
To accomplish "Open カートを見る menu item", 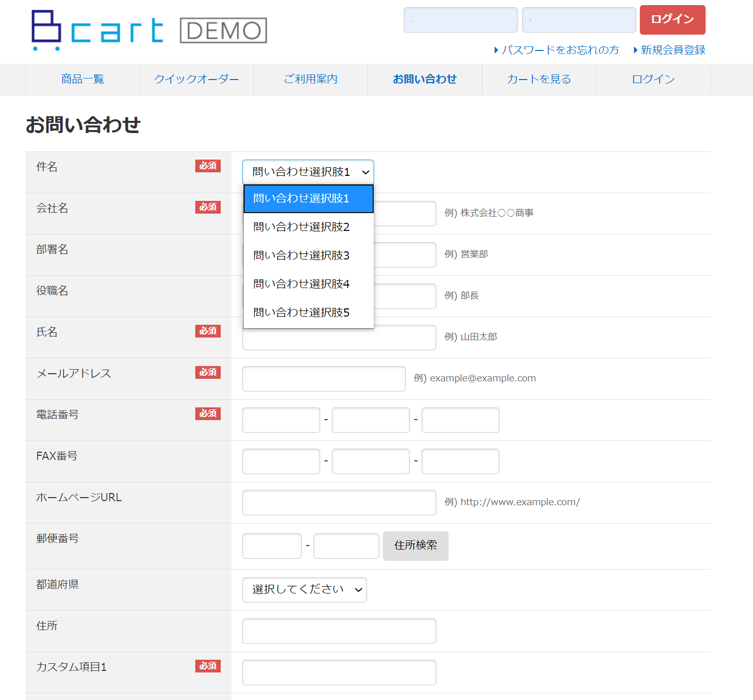I will [539, 80].
